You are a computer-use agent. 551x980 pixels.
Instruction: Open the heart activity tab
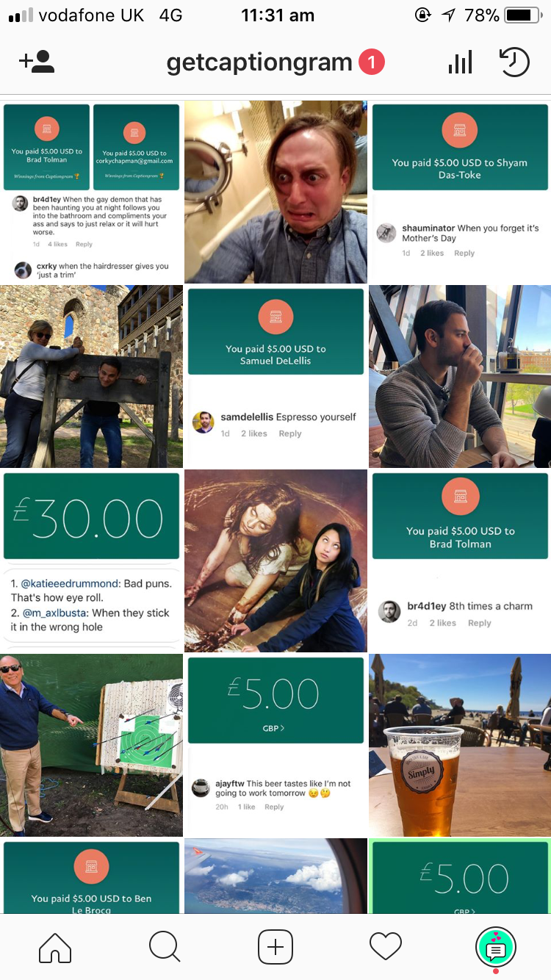[386, 947]
